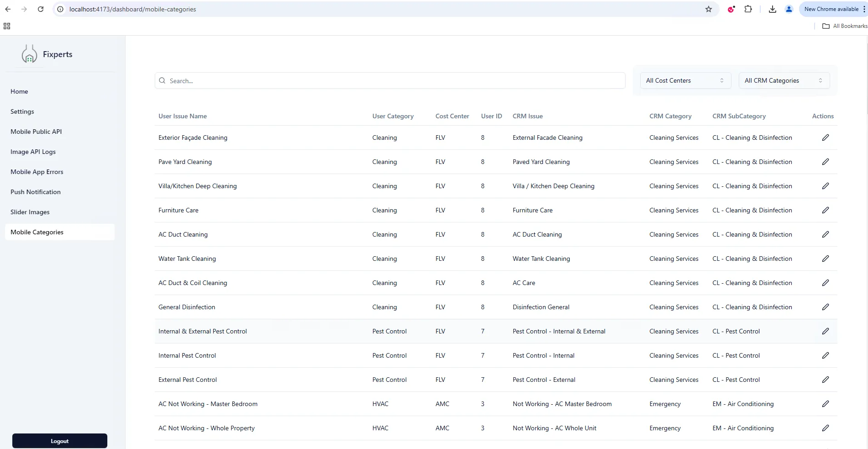868x449 pixels.
Task: Edit the AC Not Working - Whole Property row
Action: coord(825,428)
